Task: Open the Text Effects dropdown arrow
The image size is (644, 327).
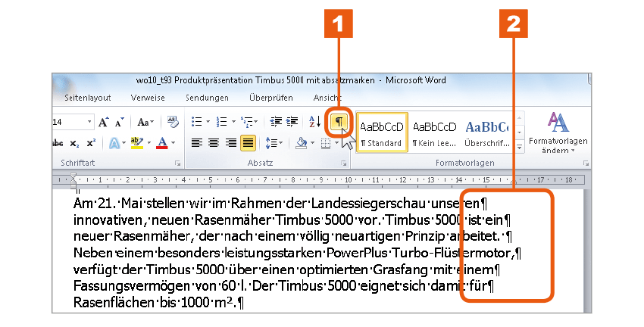Action: coord(123,143)
